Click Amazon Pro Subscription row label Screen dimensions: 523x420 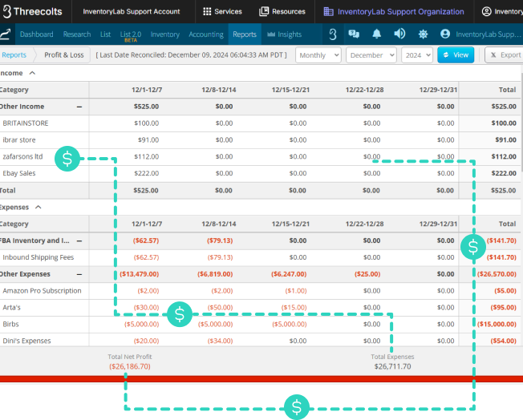point(42,291)
